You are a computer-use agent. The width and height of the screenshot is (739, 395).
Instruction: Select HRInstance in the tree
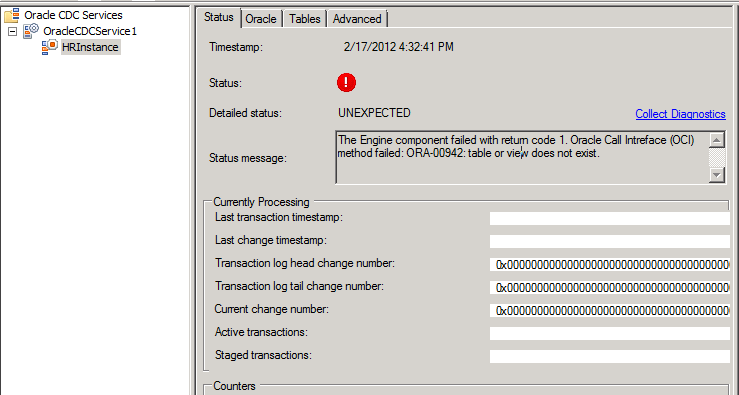tap(90, 47)
